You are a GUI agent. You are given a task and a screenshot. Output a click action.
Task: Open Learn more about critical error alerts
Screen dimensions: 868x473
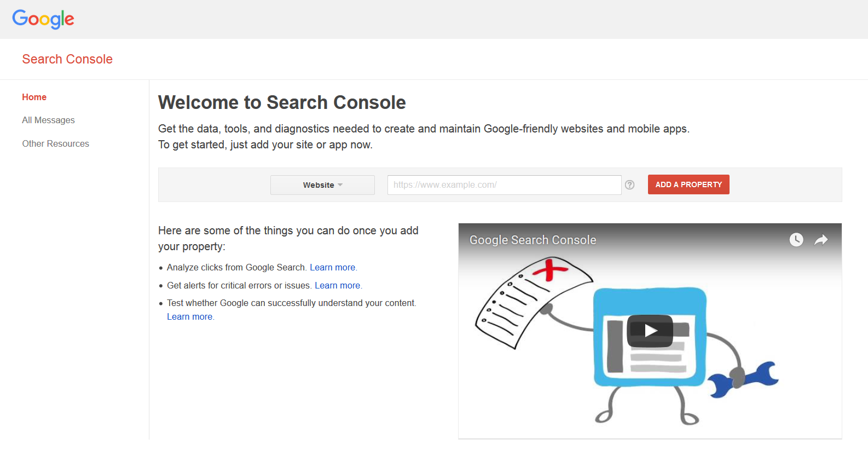337,285
